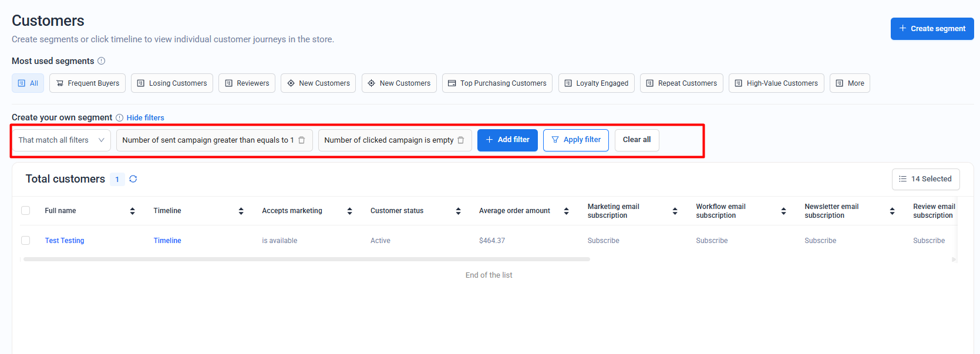Image resolution: width=980 pixels, height=354 pixels.
Task: Open the 'That match all filters' dropdown
Action: click(x=61, y=140)
